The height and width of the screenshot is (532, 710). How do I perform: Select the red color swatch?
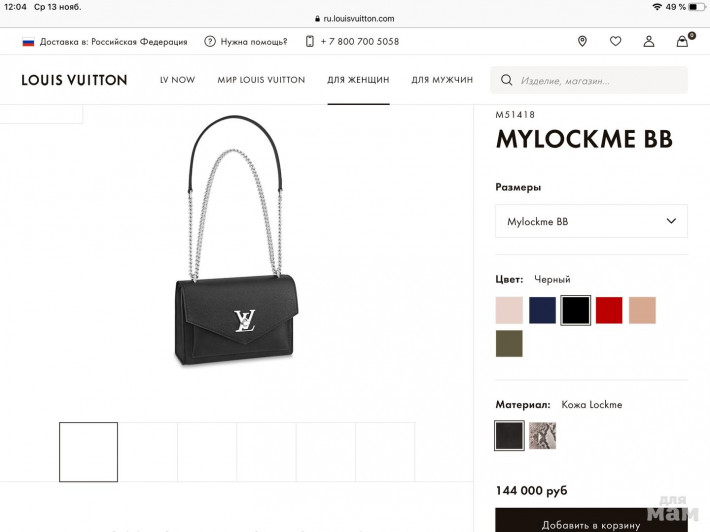(609, 310)
